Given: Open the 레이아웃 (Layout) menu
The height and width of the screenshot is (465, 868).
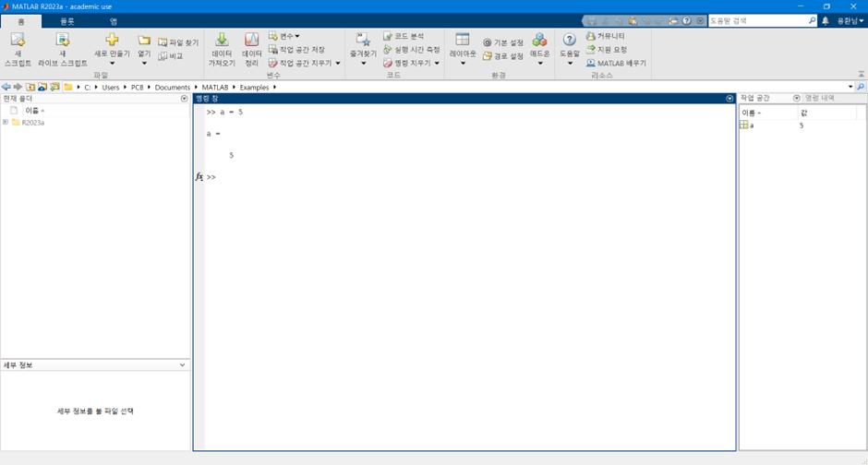Looking at the screenshot, I should 463,49.
